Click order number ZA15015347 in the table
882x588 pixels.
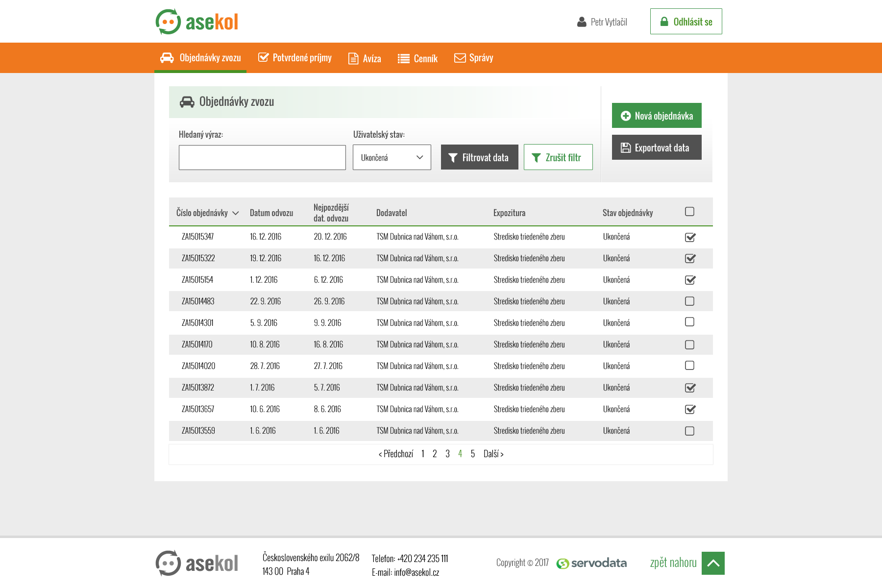pyautogui.click(x=198, y=237)
